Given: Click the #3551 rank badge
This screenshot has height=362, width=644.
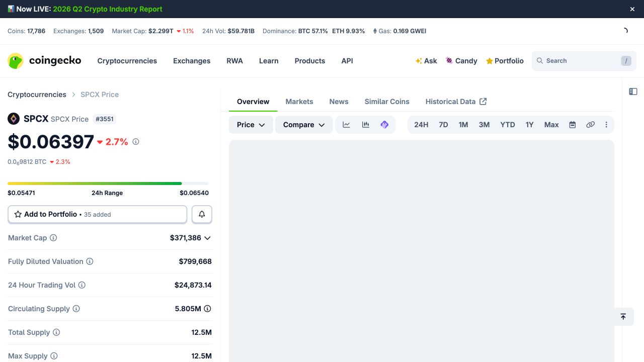Looking at the screenshot, I should click(104, 119).
